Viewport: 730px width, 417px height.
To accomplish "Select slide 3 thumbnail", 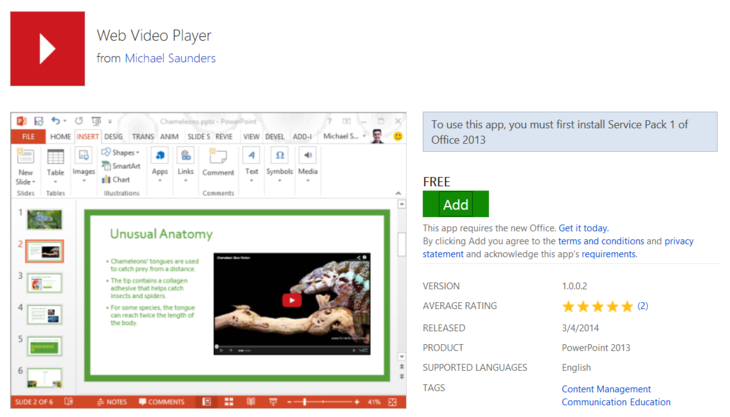I will [44, 283].
